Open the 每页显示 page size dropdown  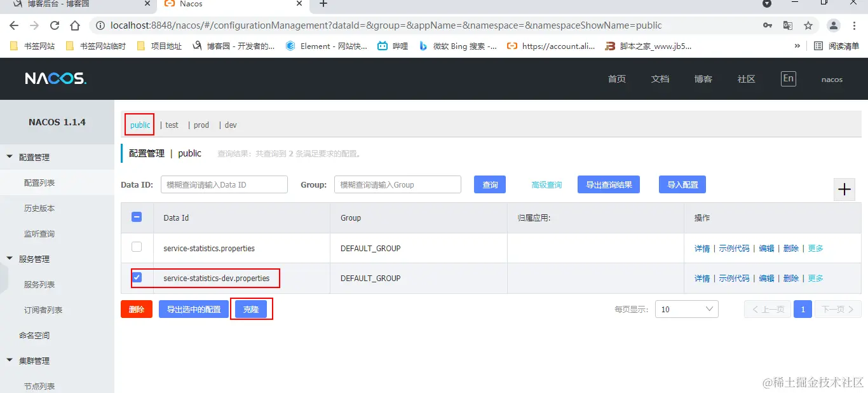click(x=687, y=309)
